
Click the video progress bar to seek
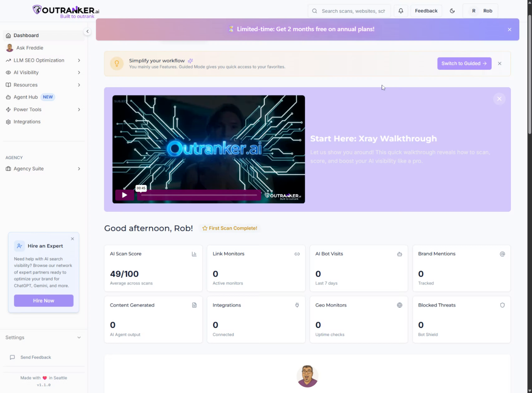pyautogui.click(x=199, y=195)
